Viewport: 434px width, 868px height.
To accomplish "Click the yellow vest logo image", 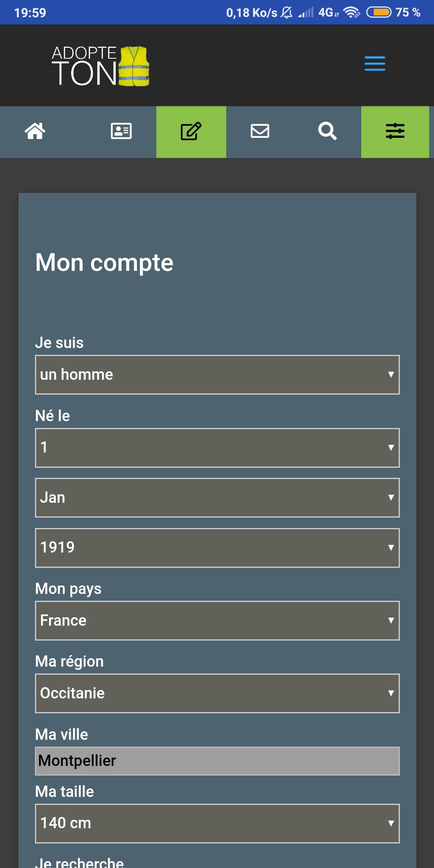I will point(133,66).
